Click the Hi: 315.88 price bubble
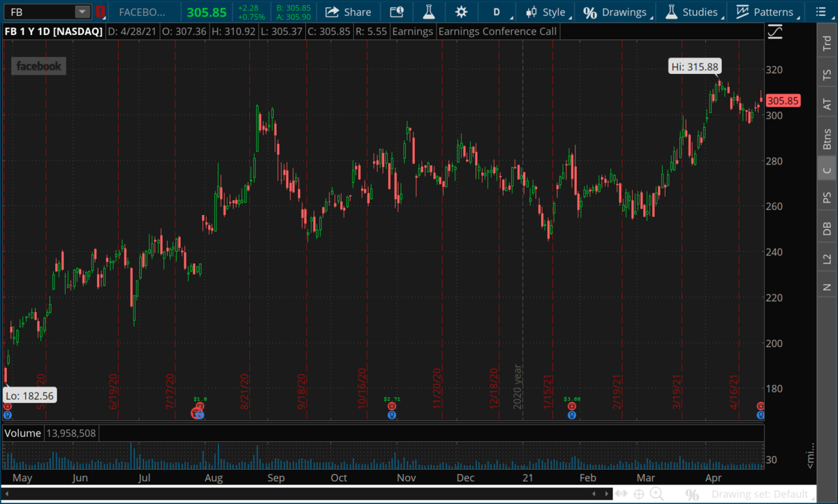 (693, 66)
